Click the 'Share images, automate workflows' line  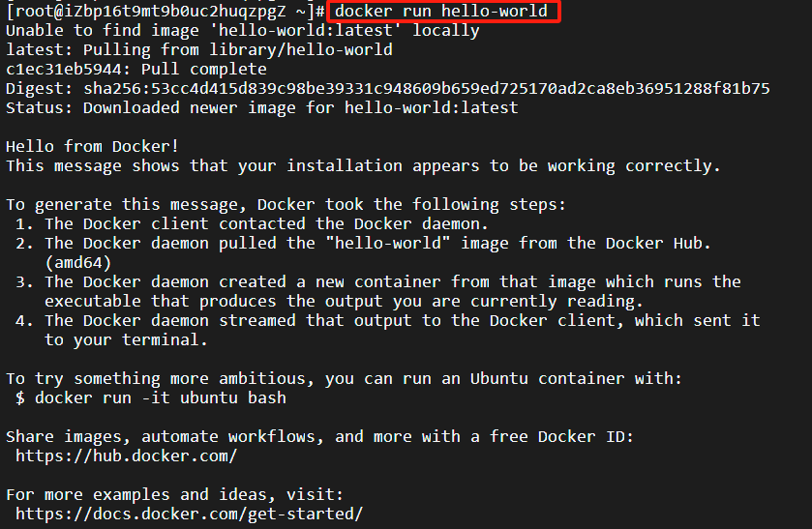click(x=319, y=437)
